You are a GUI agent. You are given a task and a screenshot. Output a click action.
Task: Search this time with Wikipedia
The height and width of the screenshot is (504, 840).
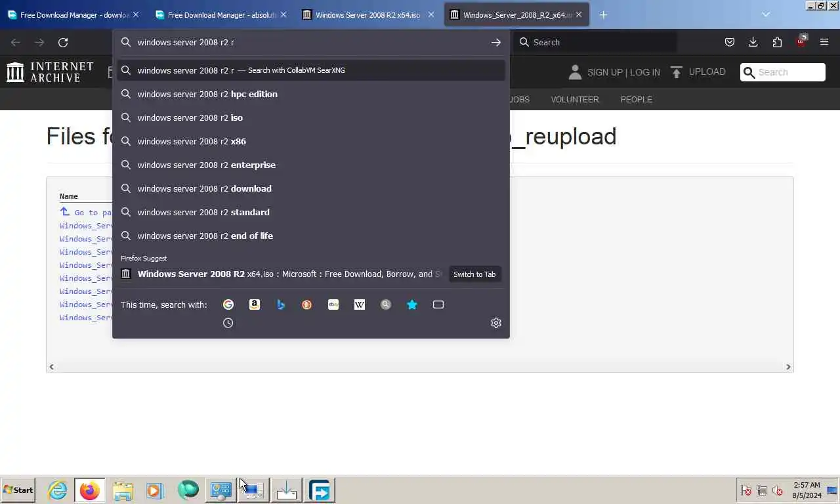click(360, 304)
